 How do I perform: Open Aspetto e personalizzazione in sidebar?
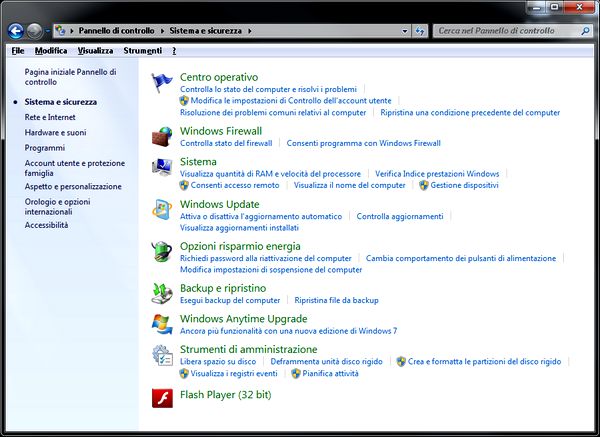[73, 186]
